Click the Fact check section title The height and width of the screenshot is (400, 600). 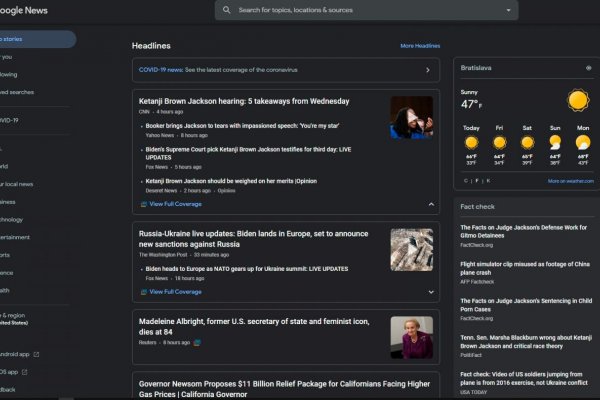pyautogui.click(x=478, y=207)
